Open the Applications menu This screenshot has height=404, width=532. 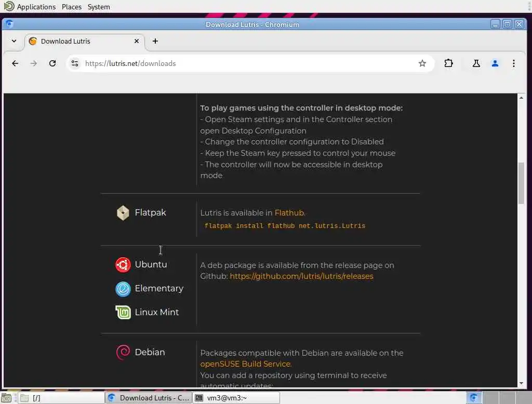coord(36,7)
